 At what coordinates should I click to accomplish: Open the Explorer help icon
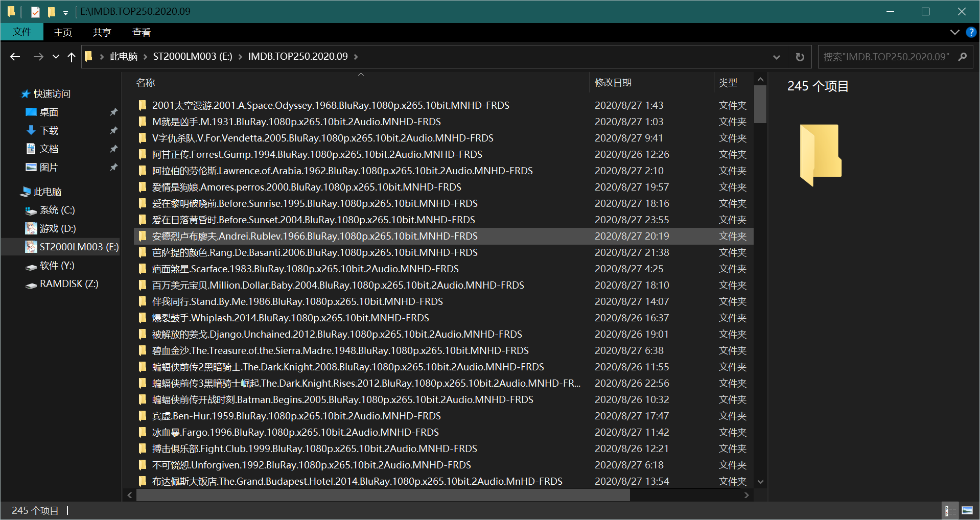[971, 32]
